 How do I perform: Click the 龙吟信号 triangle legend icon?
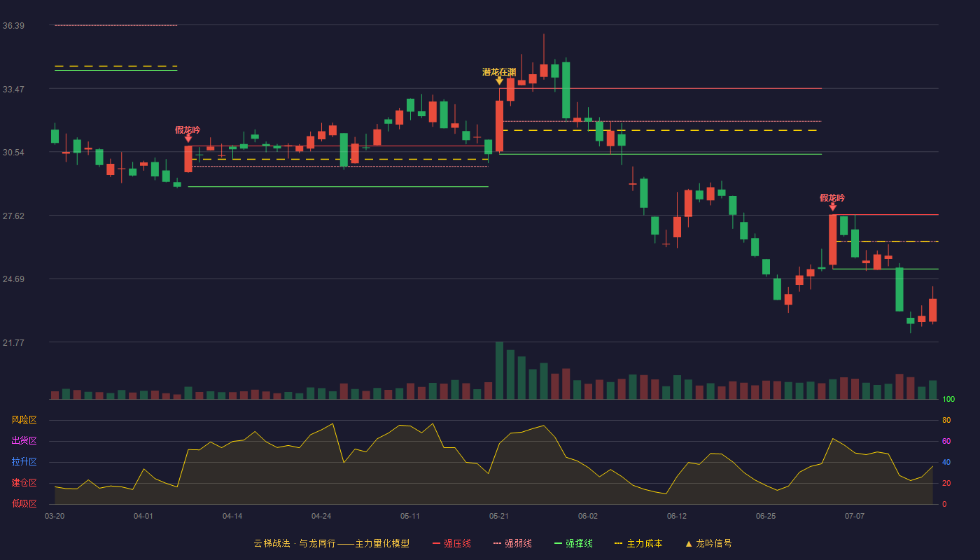tap(689, 543)
